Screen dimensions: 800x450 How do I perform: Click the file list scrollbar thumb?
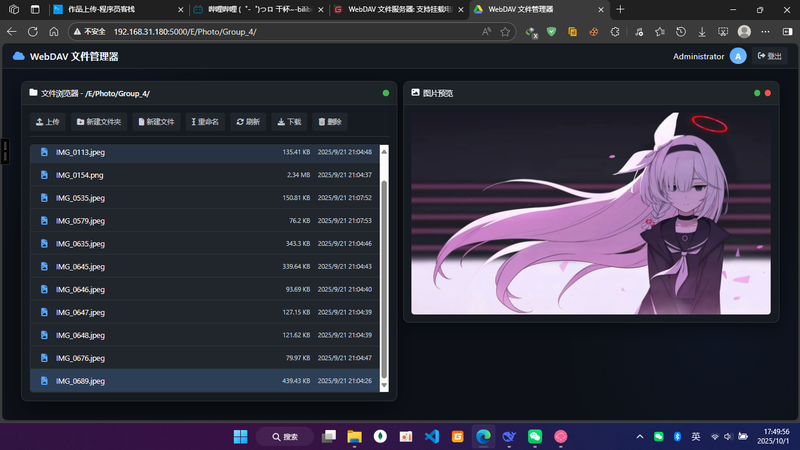point(384,279)
